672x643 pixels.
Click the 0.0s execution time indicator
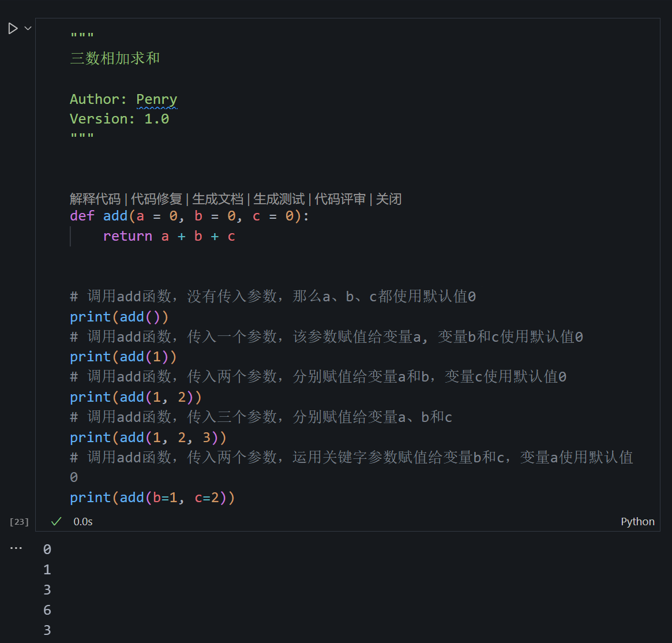[82, 521]
